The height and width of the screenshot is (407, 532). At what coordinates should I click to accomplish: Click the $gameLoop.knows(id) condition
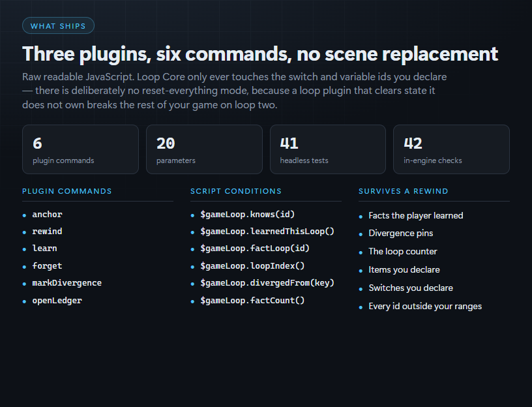[x=248, y=215]
